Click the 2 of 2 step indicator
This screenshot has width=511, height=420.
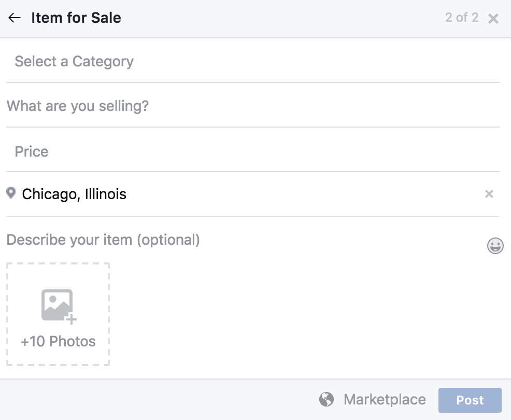point(461,18)
